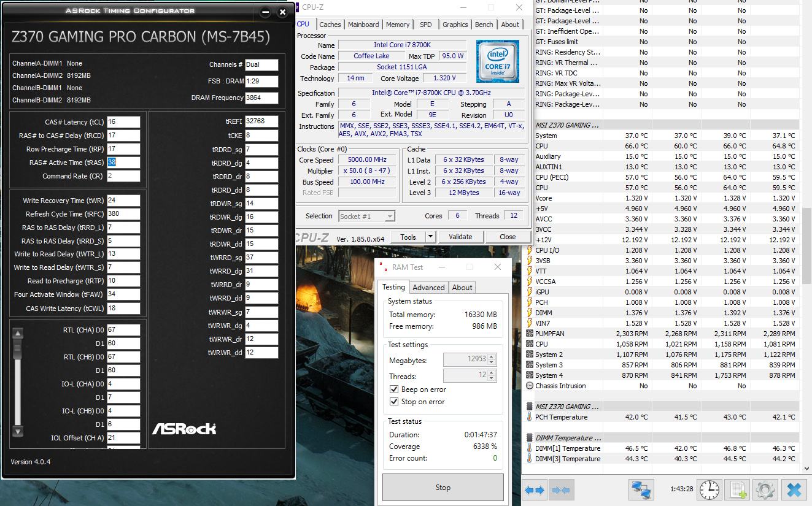812x506 pixels.
Task: Open the Graphics tab in CPU-Z
Action: (x=455, y=25)
